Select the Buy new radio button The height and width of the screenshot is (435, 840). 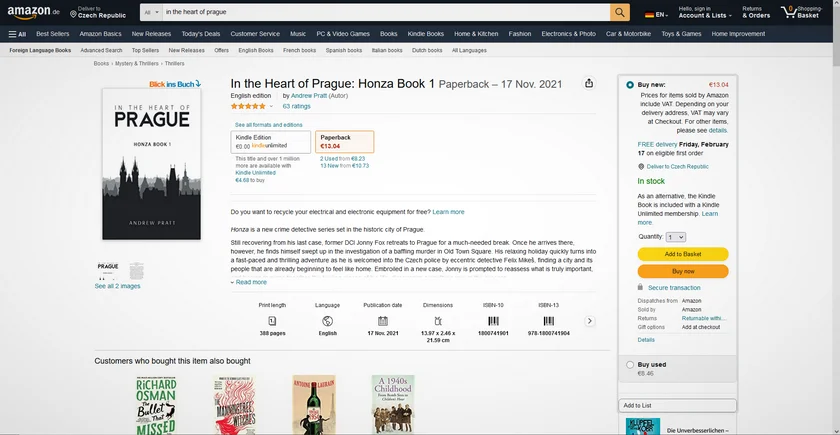(x=629, y=85)
